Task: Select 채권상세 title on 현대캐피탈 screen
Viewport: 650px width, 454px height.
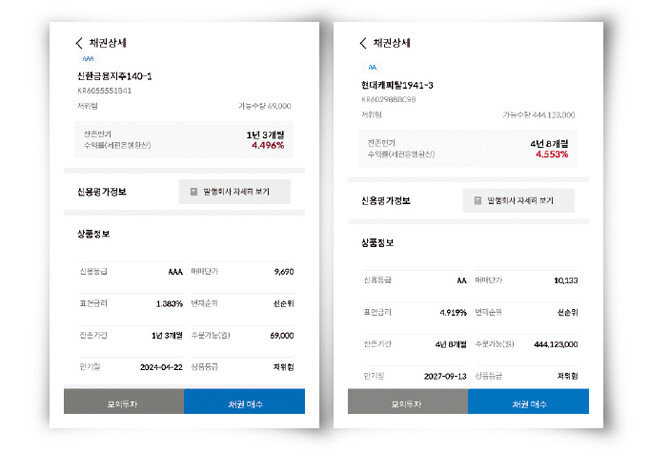Action: (x=392, y=43)
